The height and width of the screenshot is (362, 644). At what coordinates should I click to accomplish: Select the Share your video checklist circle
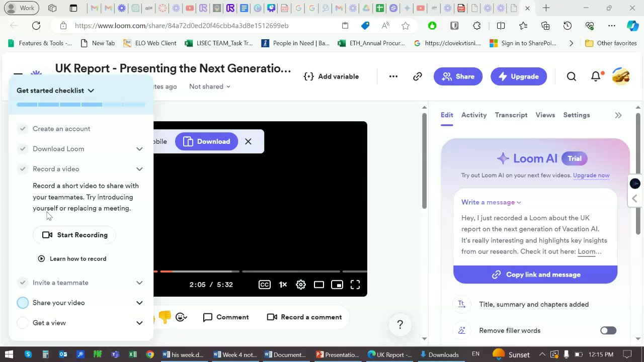click(x=23, y=303)
